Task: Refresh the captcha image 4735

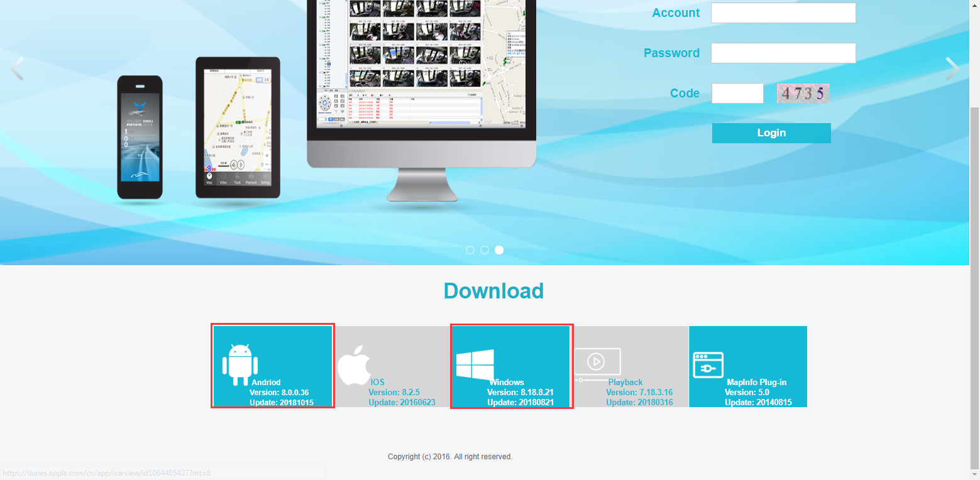Action: (803, 93)
